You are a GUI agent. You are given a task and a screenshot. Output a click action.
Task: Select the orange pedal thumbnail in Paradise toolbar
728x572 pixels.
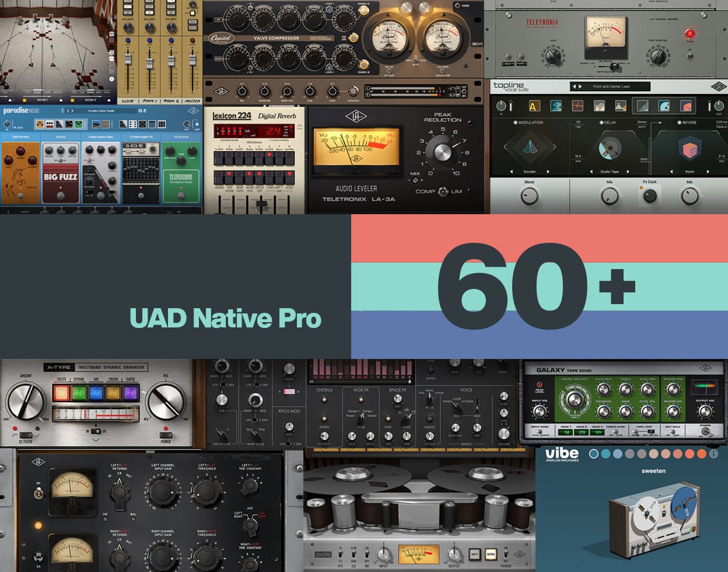(x=40, y=124)
